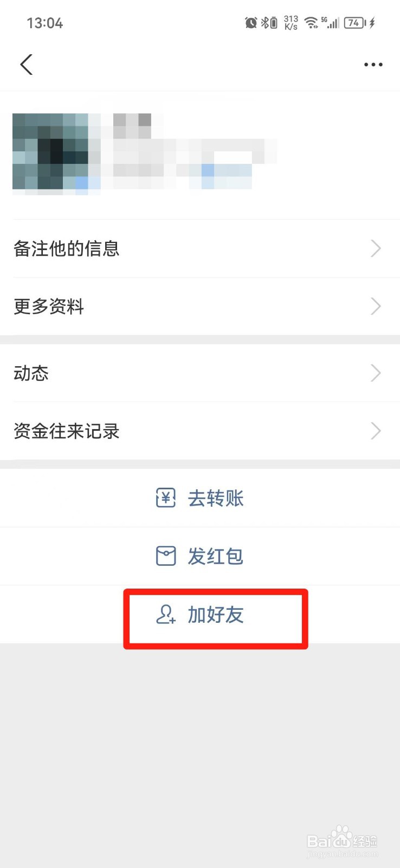Tap the battery indicator icon
The width and height of the screenshot is (400, 868).
(x=356, y=23)
